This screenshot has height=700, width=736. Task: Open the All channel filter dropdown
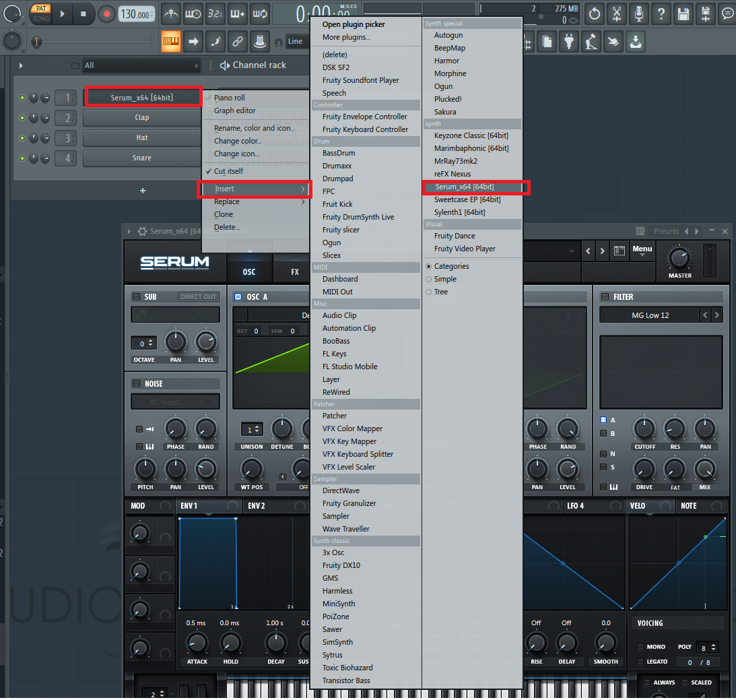click(x=141, y=66)
